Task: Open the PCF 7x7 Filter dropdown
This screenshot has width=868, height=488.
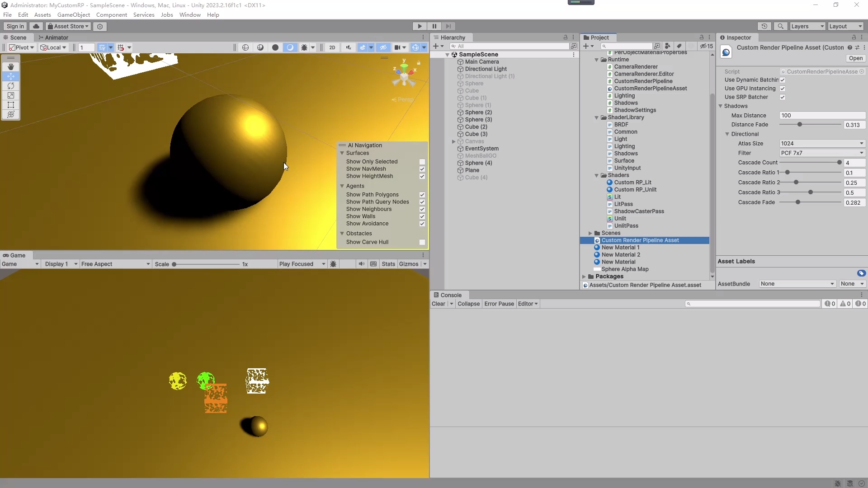Action: (x=822, y=153)
